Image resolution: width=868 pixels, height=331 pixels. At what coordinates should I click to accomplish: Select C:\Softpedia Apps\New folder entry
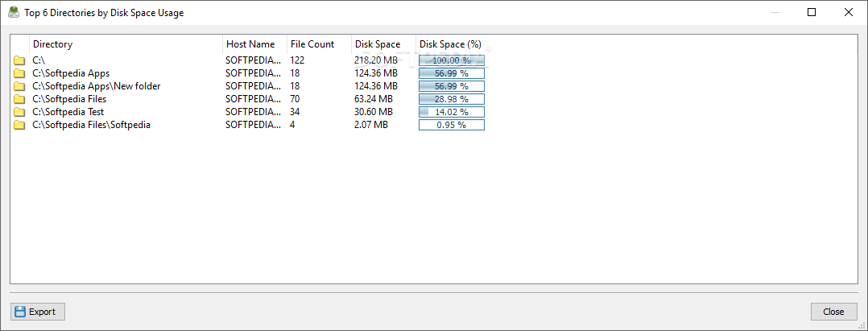tap(97, 86)
